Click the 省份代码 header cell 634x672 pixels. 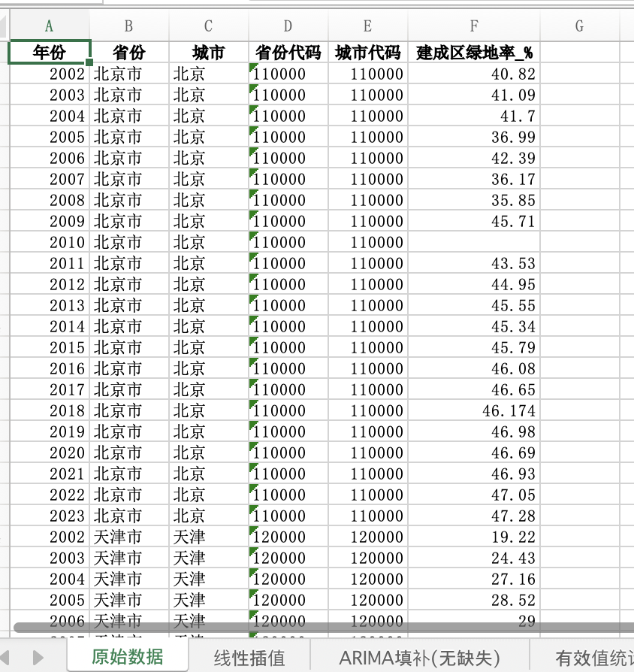point(288,53)
